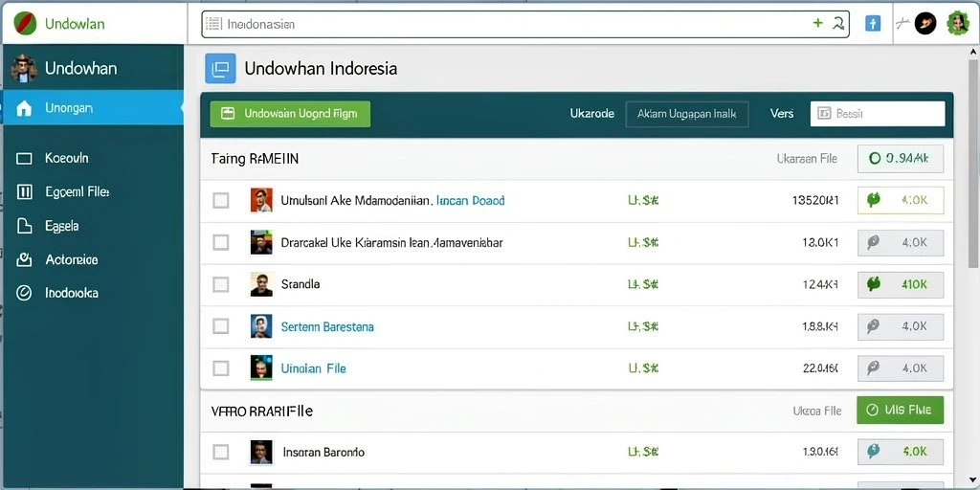The height and width of the screenshot is (490, 980).
Task: Tick checkbox for Drarcakel Uke Kiaramsin
Action: [x=221, y=242]
